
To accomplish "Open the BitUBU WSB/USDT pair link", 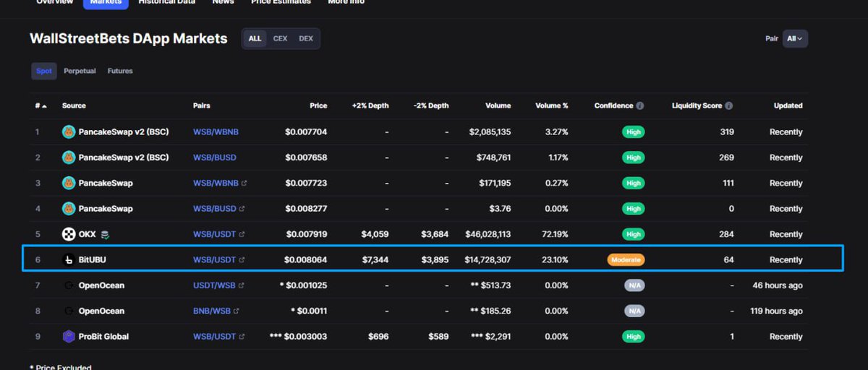I will click(x=214, y=259).
